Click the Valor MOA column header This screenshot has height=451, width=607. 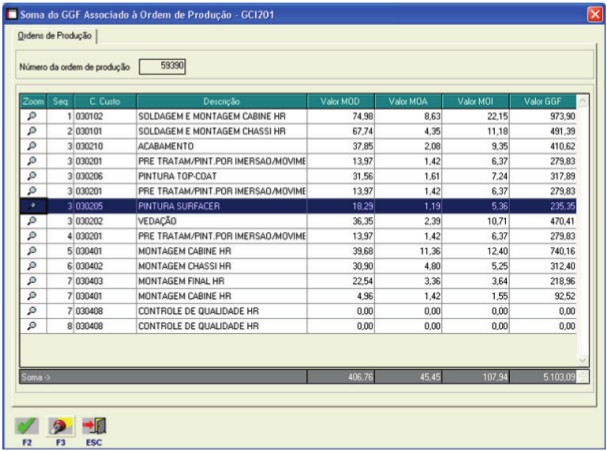[408, 101]
